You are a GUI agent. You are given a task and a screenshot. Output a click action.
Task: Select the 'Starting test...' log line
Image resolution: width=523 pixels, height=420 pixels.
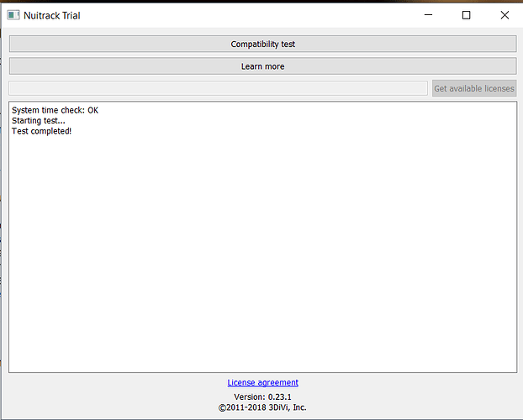point(39,121)
